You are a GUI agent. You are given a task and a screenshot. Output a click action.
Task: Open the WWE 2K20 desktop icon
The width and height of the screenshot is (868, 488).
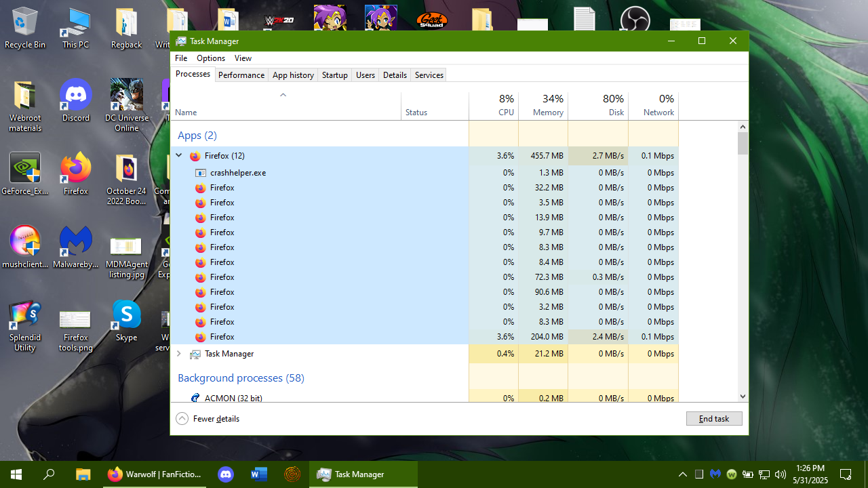coord(279,20)
